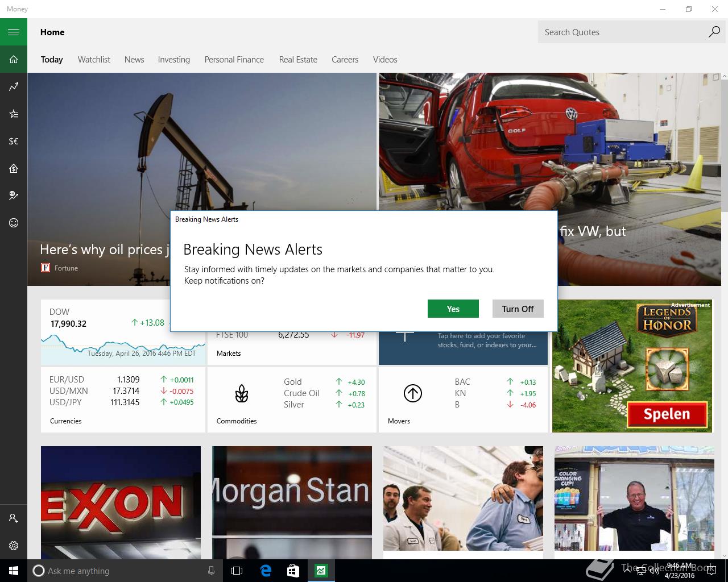Select the BAC mover row
The height and width of the screenshot is (582, 728).
[495, 382]
